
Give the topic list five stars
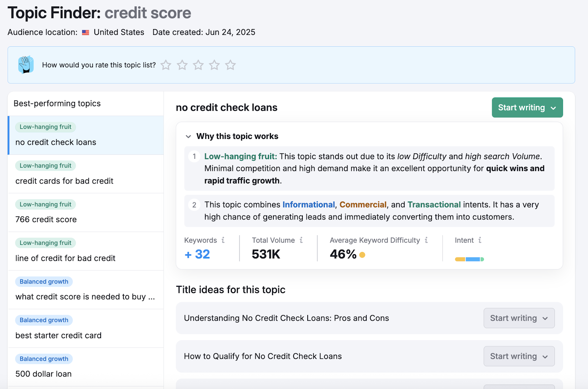(x=230, y=65)
